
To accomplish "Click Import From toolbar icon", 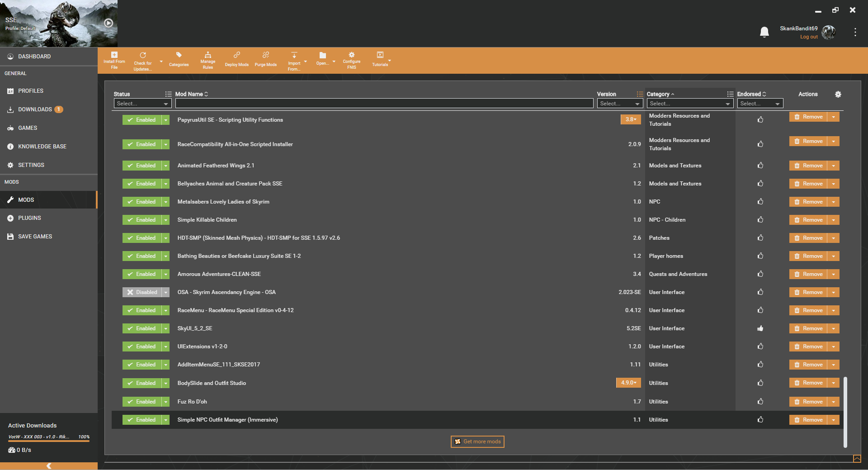I will 294,55.
